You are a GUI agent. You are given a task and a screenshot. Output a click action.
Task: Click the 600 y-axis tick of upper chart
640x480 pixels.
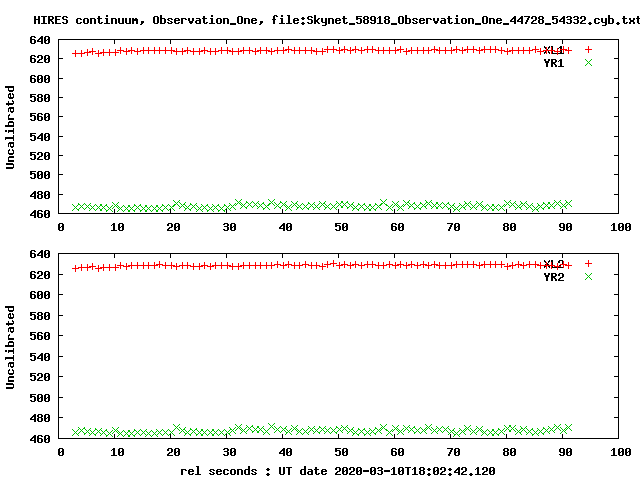pyautogui.click(x=40, y=79)
